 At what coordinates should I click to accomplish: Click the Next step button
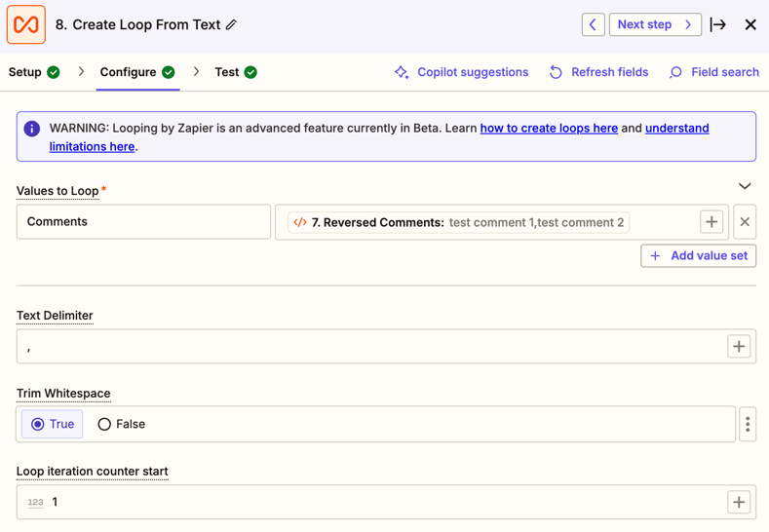[655, 24]
